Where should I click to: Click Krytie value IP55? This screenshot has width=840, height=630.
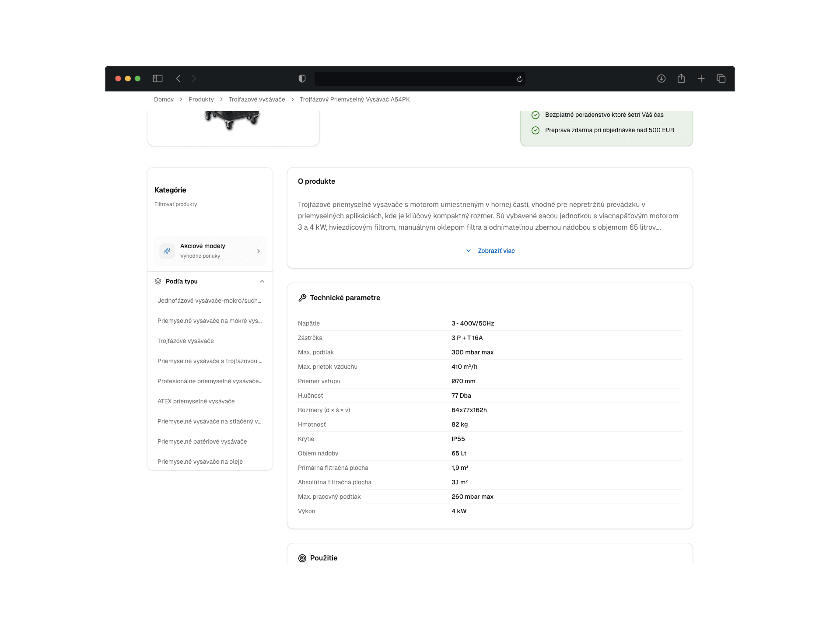click(458, 439)
